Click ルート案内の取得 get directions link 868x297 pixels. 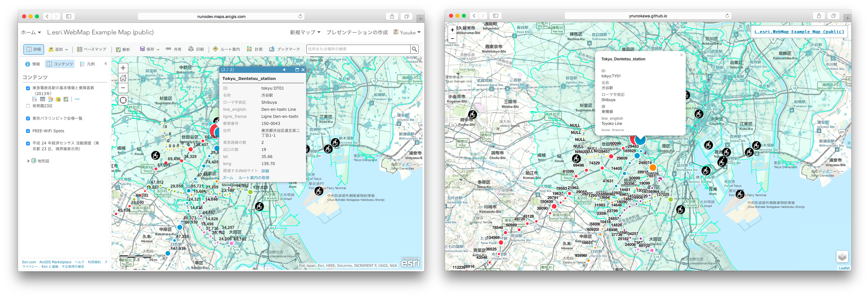pos(254,178)
